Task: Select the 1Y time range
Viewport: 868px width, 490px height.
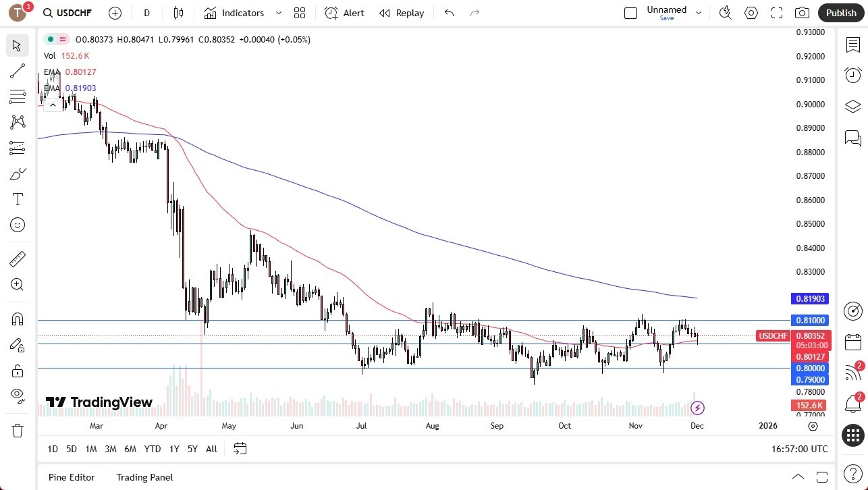Action: point(173,449)
